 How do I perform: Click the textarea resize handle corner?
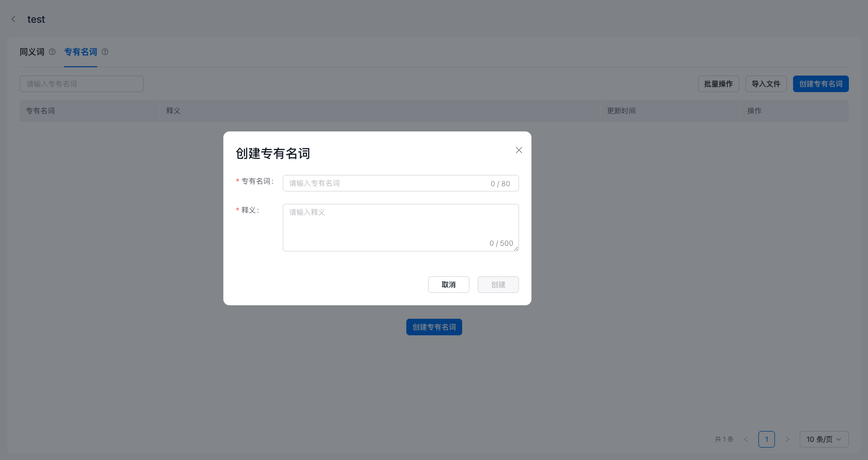click(x=516, y=248)
